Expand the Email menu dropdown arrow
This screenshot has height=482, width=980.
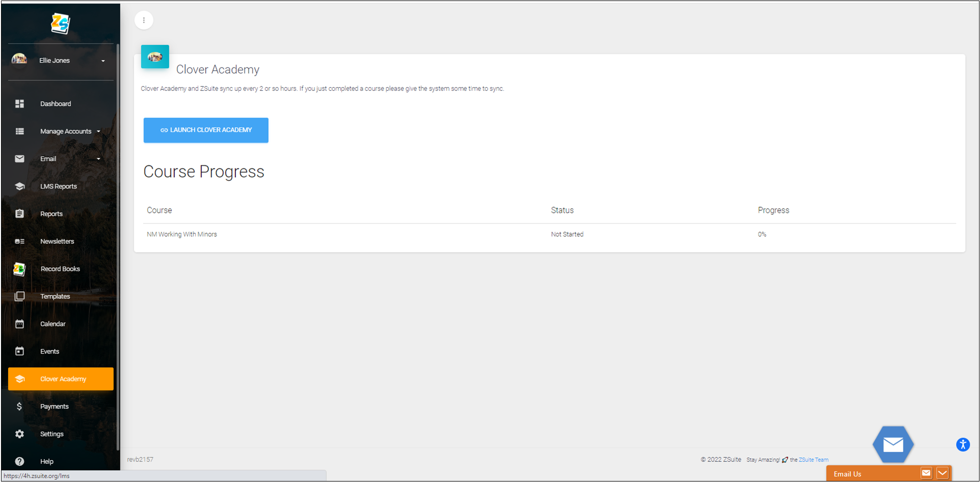click(x=99, y=159)
